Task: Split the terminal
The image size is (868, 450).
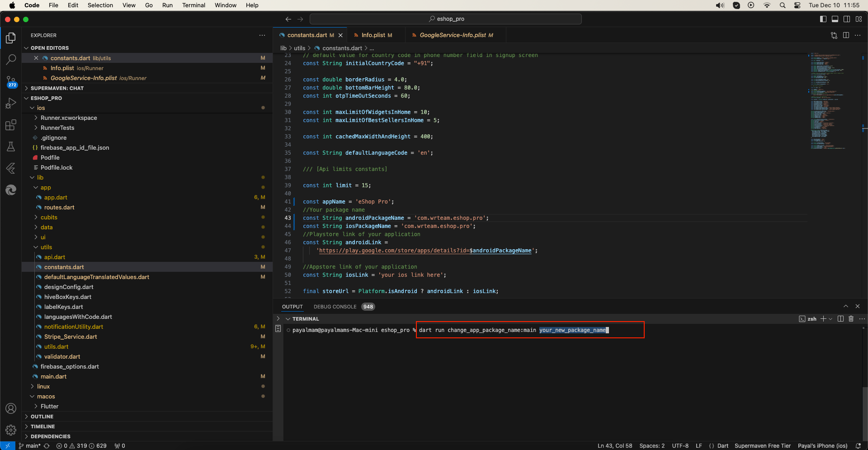Action: point(840,319)
